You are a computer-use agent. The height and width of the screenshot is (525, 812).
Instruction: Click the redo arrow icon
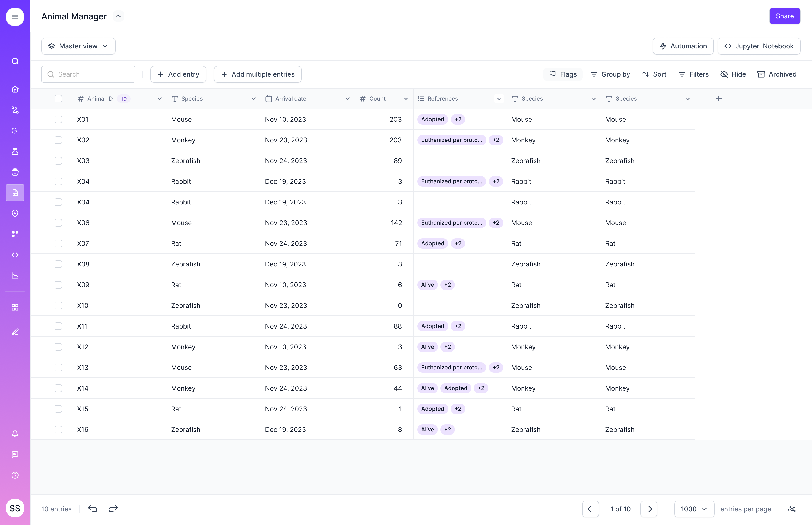[113, 509]
